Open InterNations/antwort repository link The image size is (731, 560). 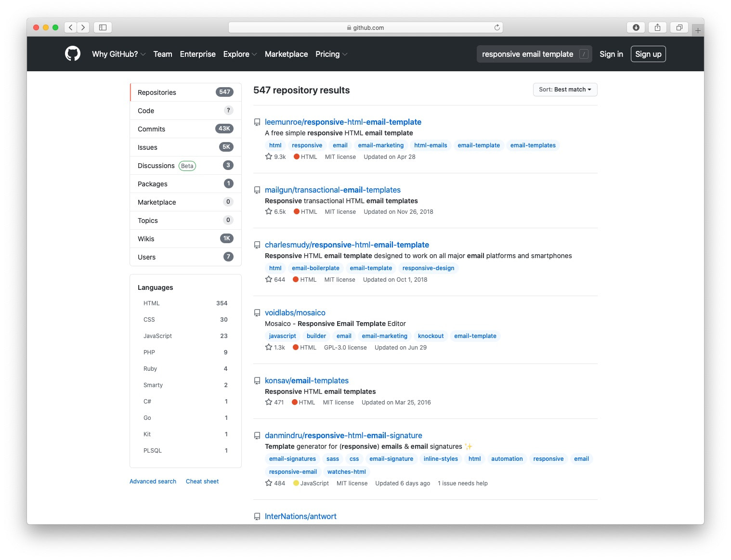(300, 517)
